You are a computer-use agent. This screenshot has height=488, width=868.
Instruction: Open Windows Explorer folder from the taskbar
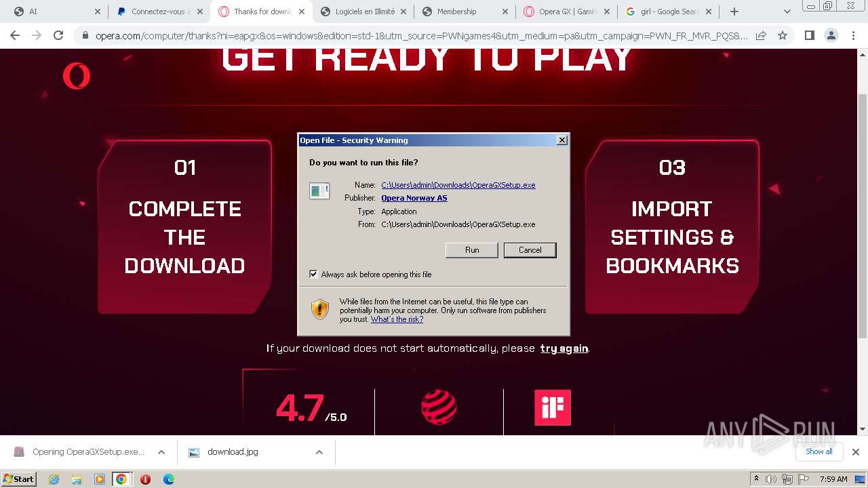click(x=77, y=479)
